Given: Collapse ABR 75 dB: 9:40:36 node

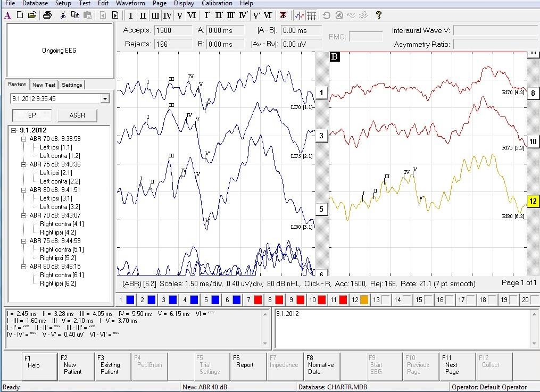Looking at the screenshot, I should pos(23,164).
